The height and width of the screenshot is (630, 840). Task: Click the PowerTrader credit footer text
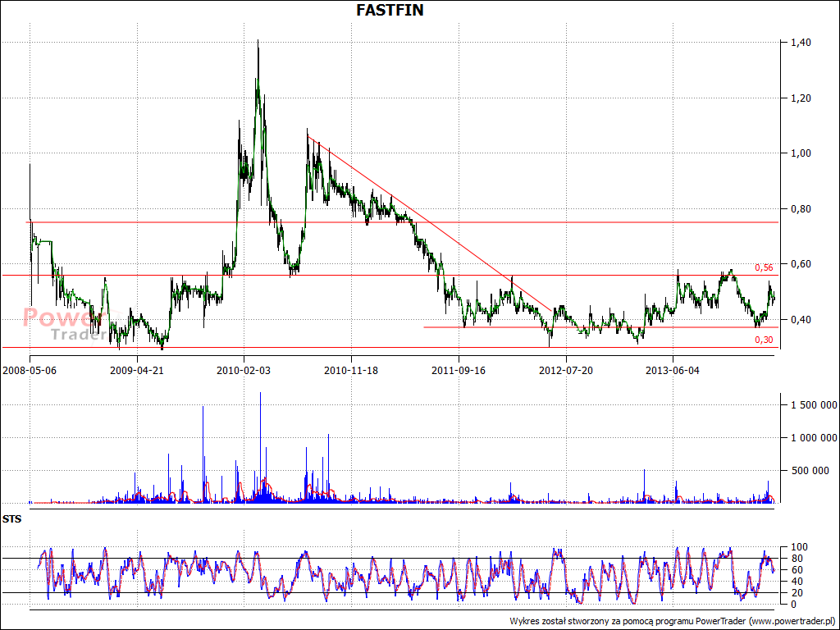(x=673, y=621)
